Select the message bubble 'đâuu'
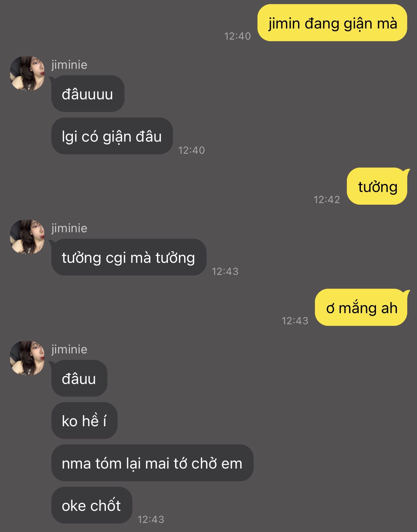417x532 pixels. (x=79, y=378)
